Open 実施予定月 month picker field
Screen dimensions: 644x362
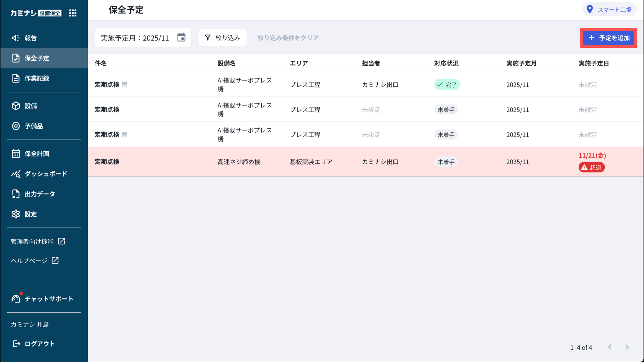click(x=135, y=38)
